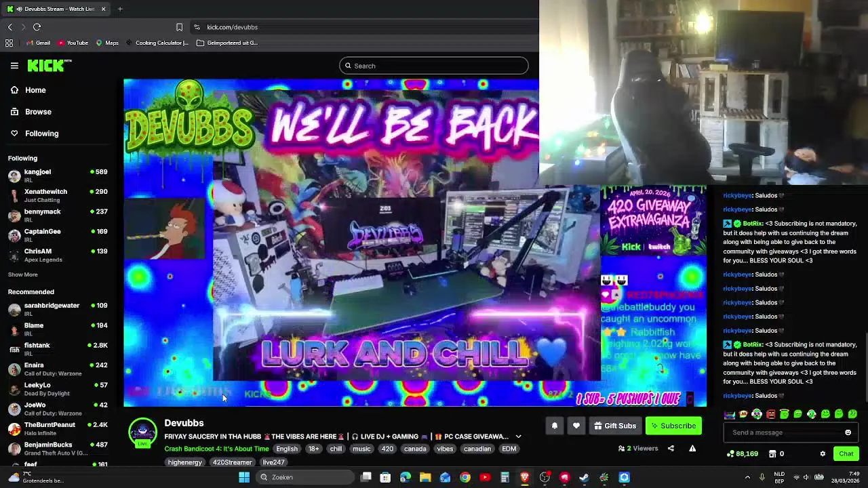Open browser apps grid in bookmarks bar

(9, 43)
